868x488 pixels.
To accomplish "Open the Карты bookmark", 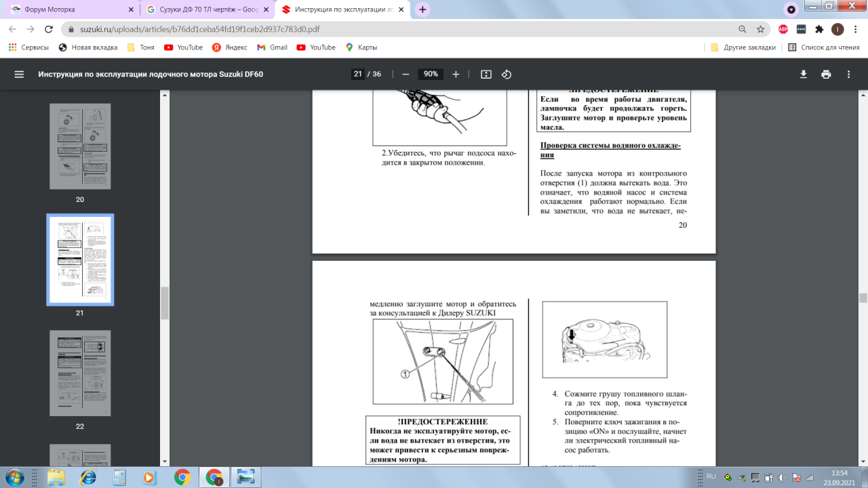I will 361,47.
